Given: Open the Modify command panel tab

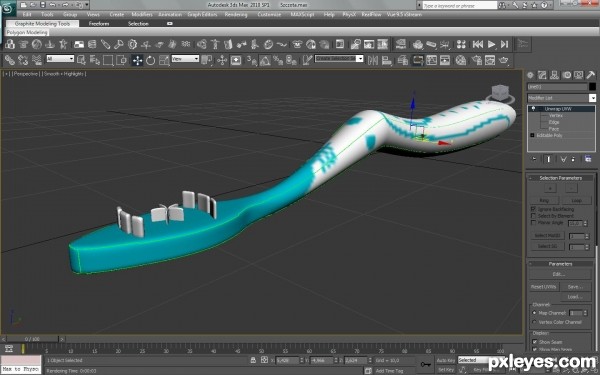Looking at the screenshot, I should coord(542,75).
